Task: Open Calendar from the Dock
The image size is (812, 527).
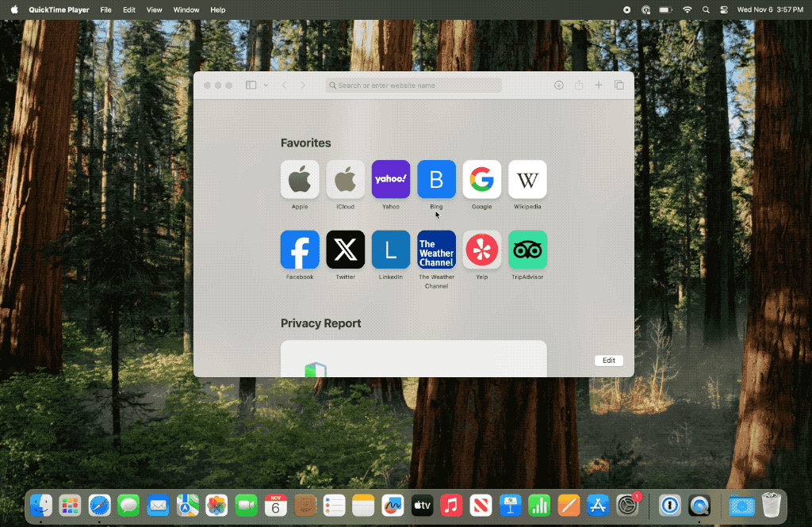Action: (x=275, y=506)
